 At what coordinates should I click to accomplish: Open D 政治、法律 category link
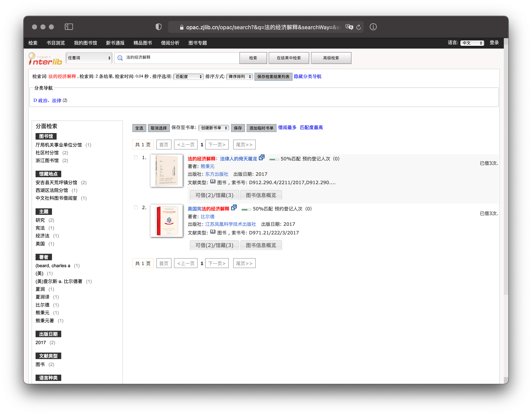[47, 100]
